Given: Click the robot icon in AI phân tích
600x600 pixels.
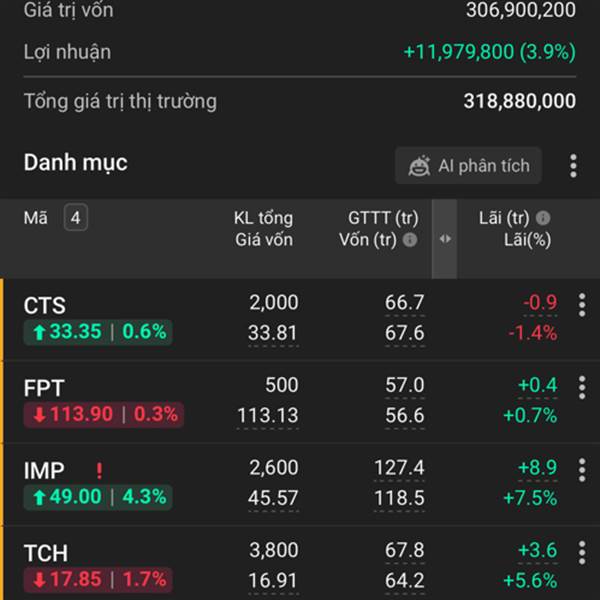Looking at the screenshot, I should 419,166.
